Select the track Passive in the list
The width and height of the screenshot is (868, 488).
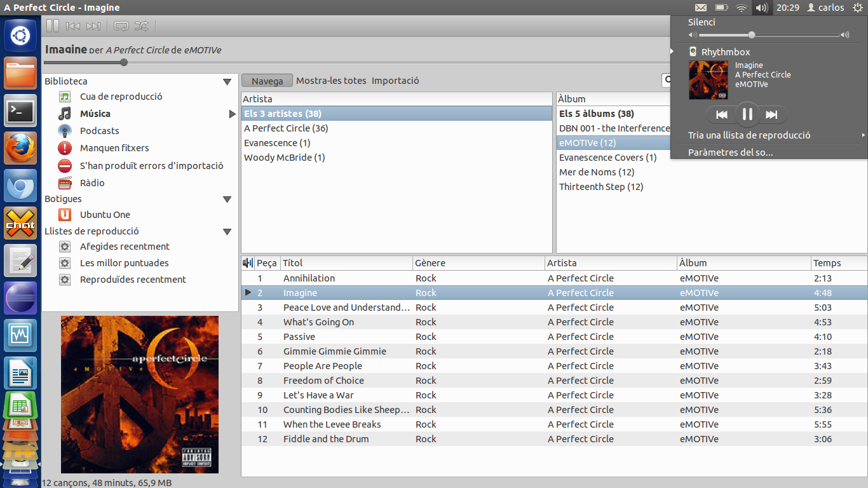299,336
